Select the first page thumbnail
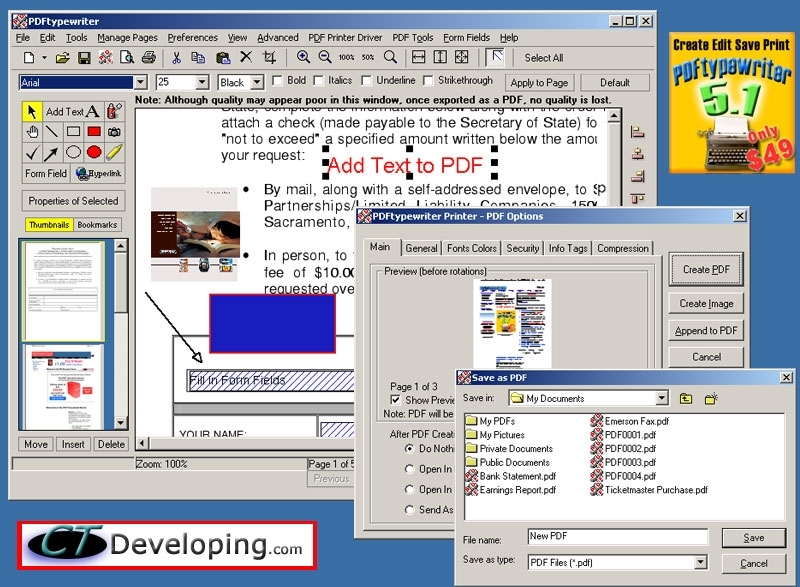 point(63,291)
